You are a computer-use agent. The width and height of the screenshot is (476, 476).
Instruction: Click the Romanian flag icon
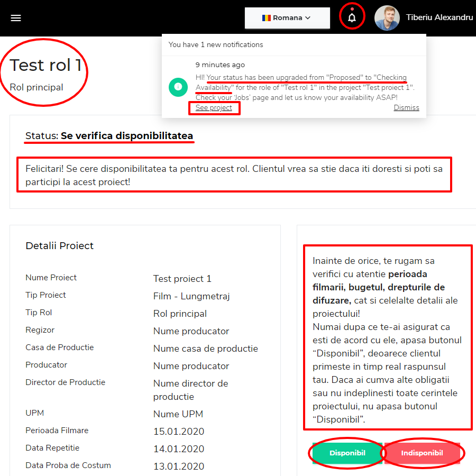tap(267, 18)
